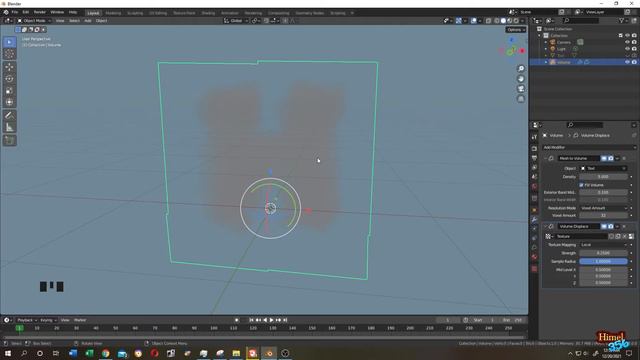The height and width of the screenshot is (360, 640).
Task: Open the Render properties tab
Action: 534,149
